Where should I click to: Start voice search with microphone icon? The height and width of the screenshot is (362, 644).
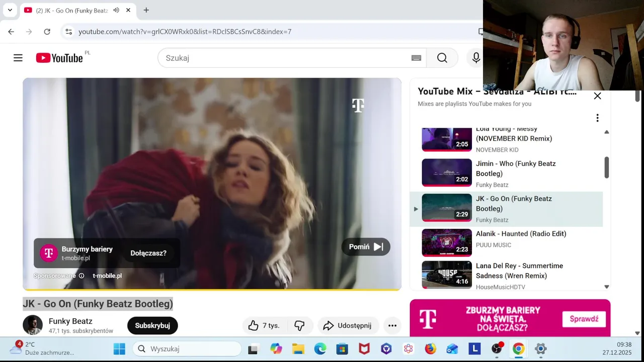click(x=476, y=58)
